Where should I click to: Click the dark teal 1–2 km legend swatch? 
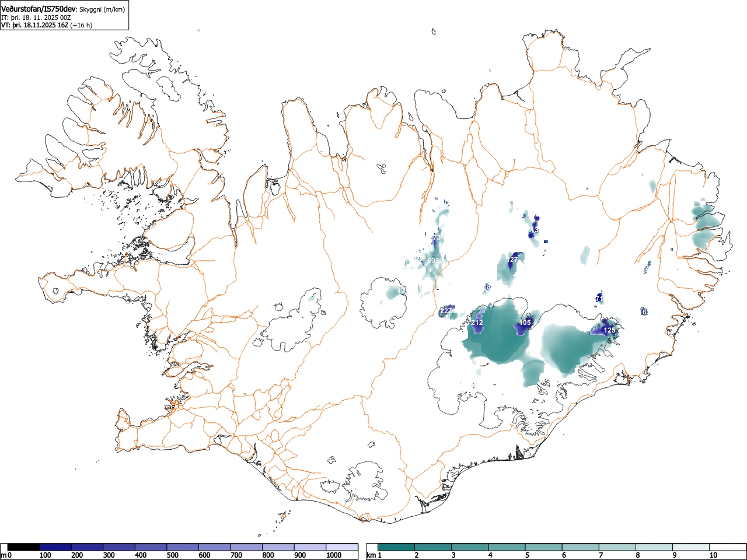click(x=396, y=547)
